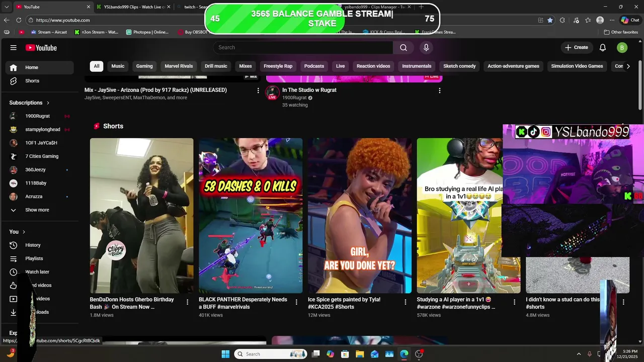
Task: Open the YouTube hamburger guide menu
Action: click(x=13, y=48)
